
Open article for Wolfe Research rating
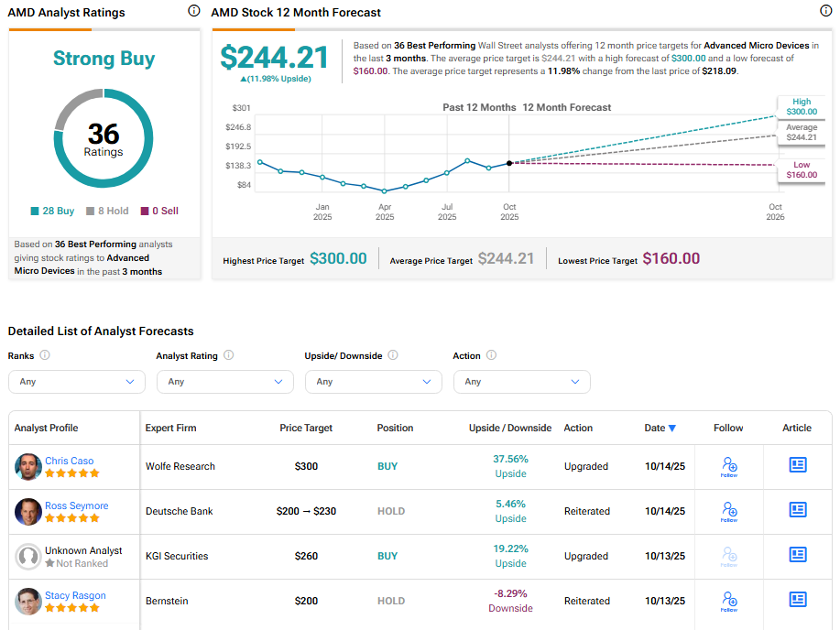[x=797, y=465]
